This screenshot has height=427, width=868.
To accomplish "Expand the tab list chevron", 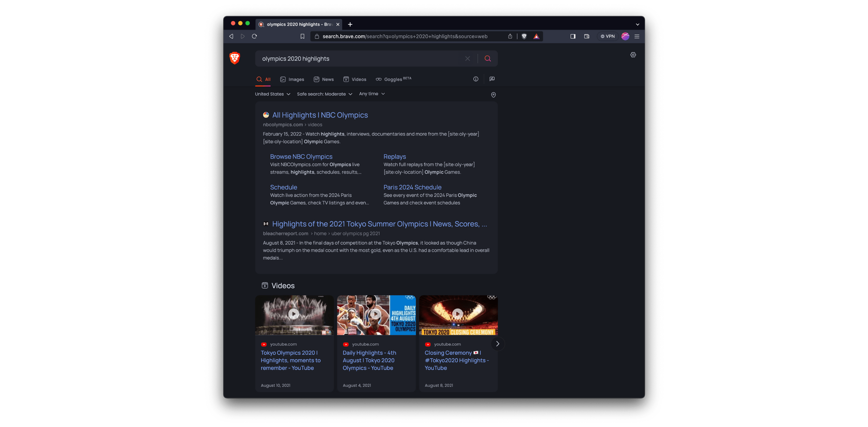I will 638,24.
